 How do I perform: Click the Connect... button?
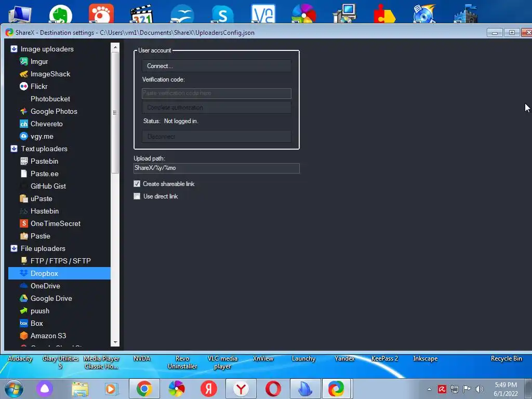tap(217, 66)
